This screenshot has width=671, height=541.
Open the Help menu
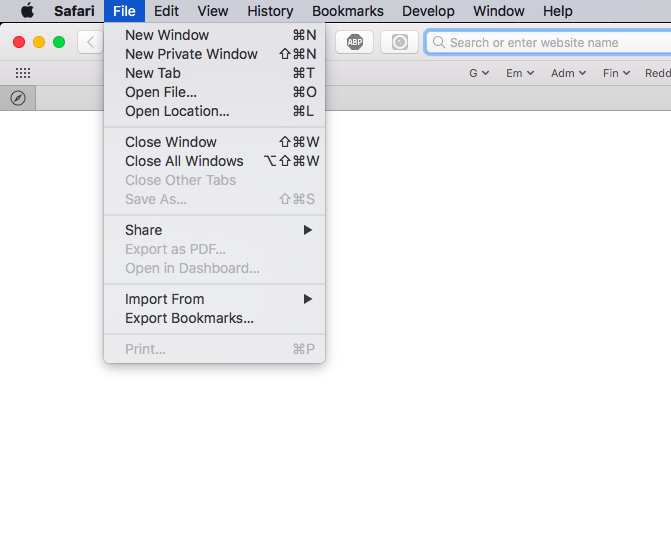click(x=558, y=11)
